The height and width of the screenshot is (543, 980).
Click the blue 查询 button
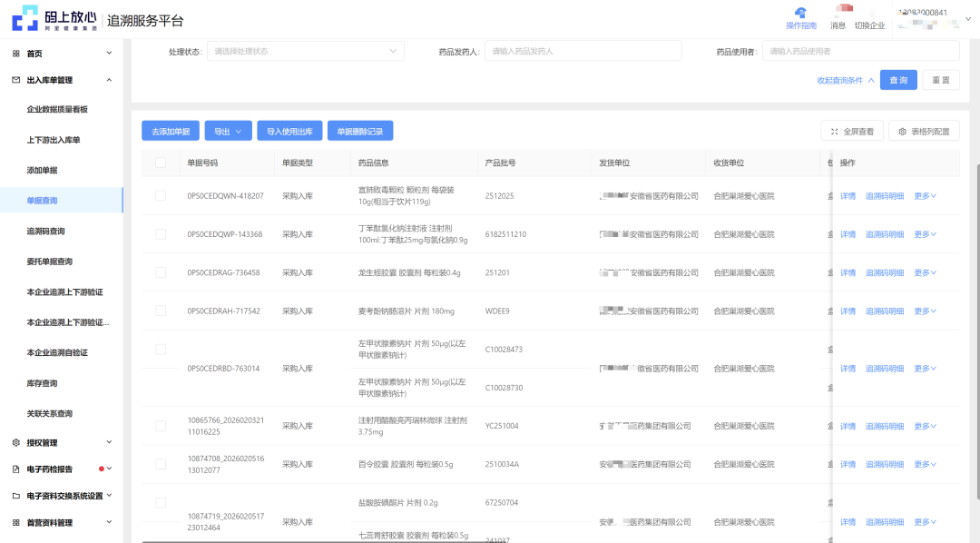(x=898, y=80)
